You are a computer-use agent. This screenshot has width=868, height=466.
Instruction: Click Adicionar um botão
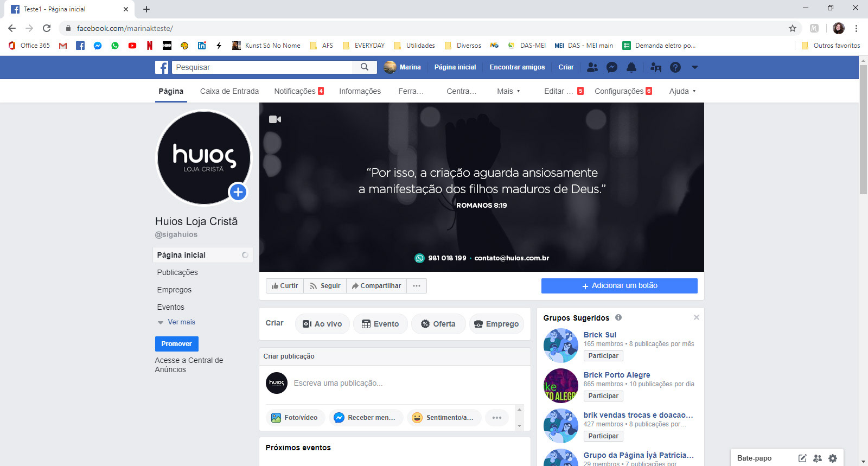click(620, 286)
